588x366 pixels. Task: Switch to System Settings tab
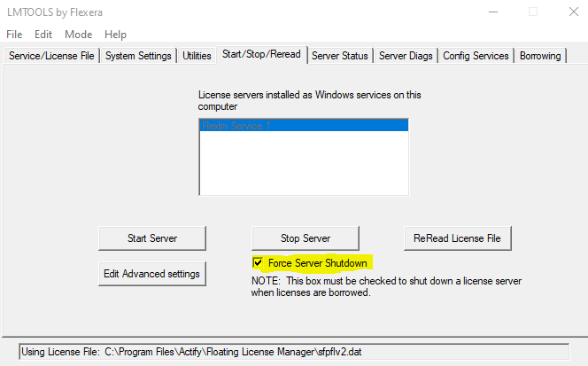pyautogui.click(x=138, y=56)
